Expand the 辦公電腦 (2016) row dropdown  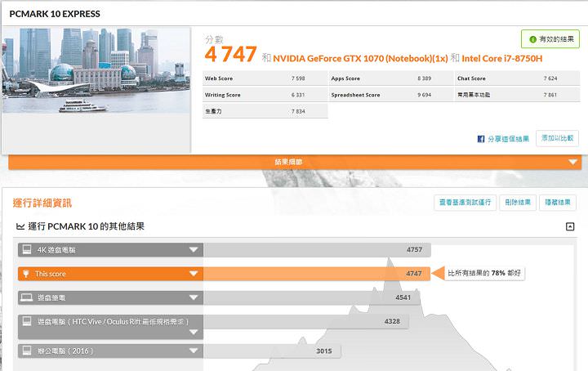point(194,351)
